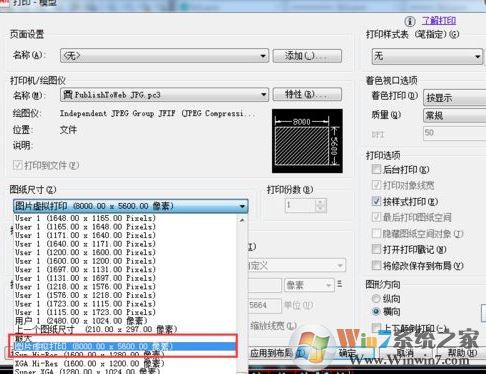This screenshot has width=486, height=374.
Task: Toggle the 打印到文件 checkbox
Action: [17, 165]
